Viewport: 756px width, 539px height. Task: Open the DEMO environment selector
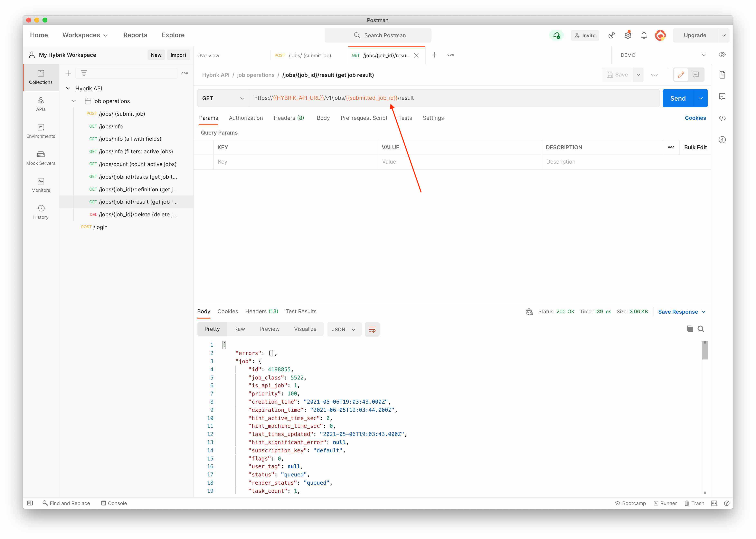[663, 55]
